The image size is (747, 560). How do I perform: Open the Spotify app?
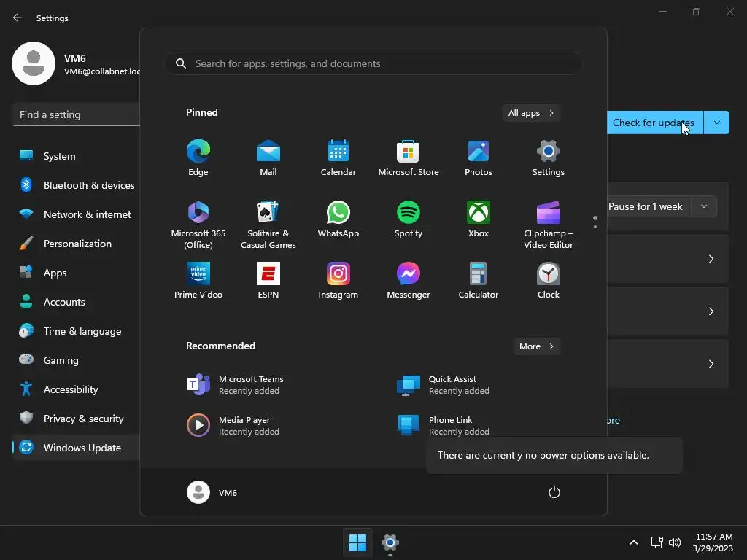click(409, 219)
